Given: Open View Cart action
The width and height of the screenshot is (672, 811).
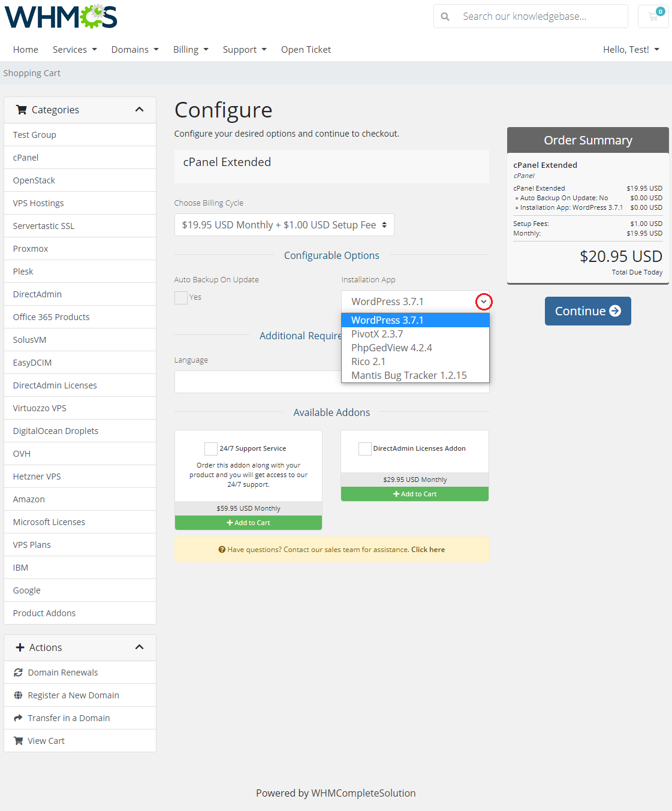Looking at the screenshot, I should coord(80,741).
